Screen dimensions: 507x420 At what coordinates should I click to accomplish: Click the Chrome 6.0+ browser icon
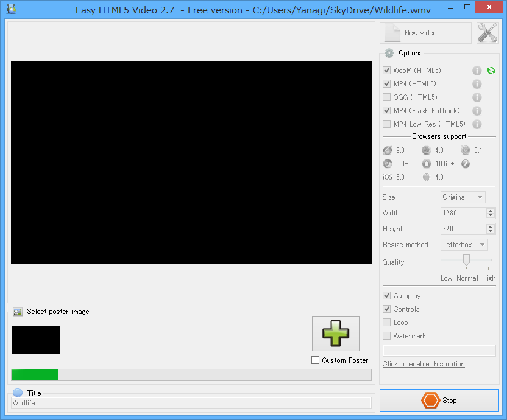[388, 164]
